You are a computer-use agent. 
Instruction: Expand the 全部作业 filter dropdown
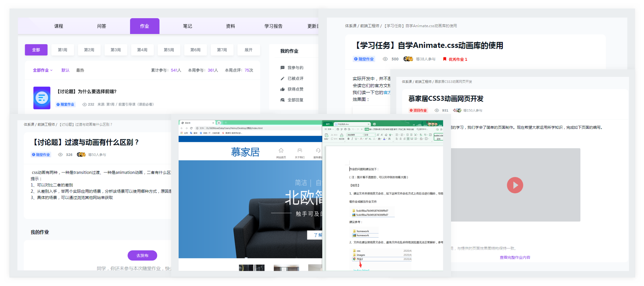43,70
